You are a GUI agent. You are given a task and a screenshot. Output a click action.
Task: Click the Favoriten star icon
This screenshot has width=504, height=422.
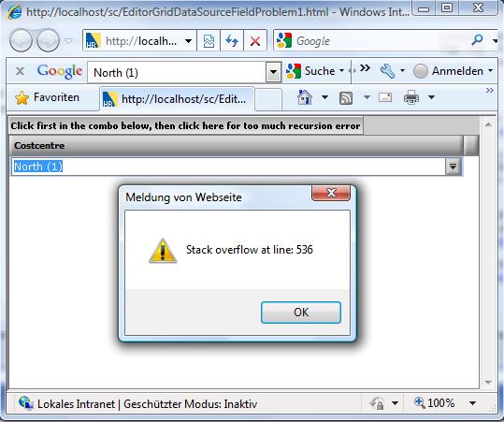click(22, 97)
